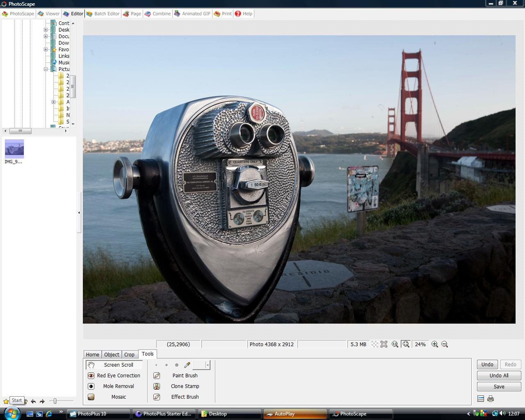Click the Zoom Out magnifier icon
The image size is (525, 420).
(x=445, y=344)
